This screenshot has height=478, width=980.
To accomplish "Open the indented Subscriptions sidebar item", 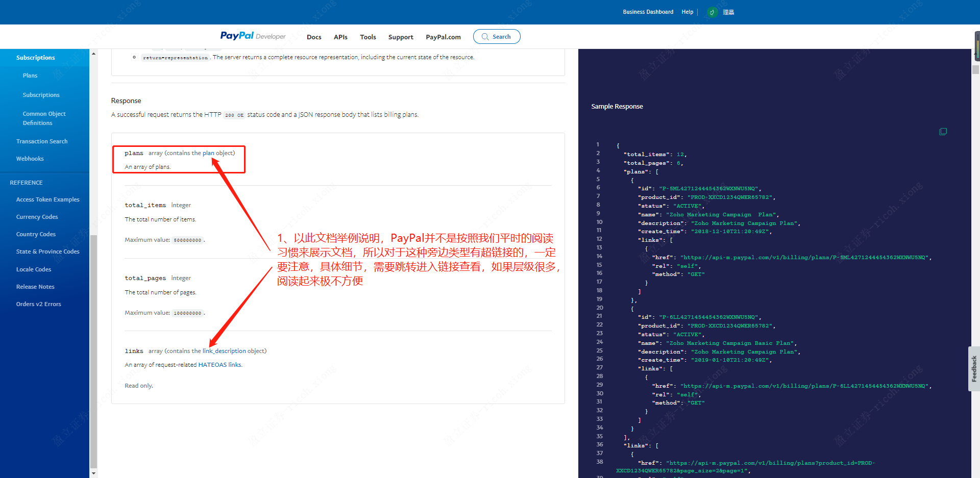I will (x=41, y=95).
